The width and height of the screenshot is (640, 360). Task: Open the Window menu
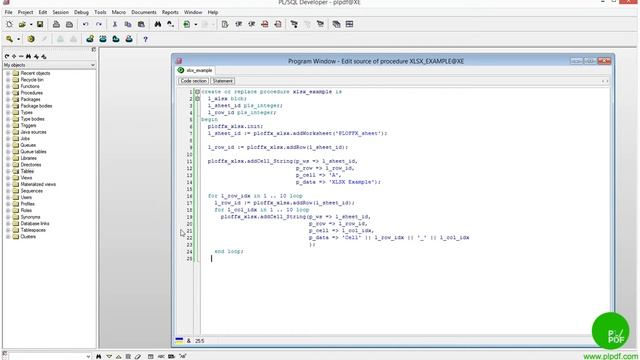[x=193, y=12]
